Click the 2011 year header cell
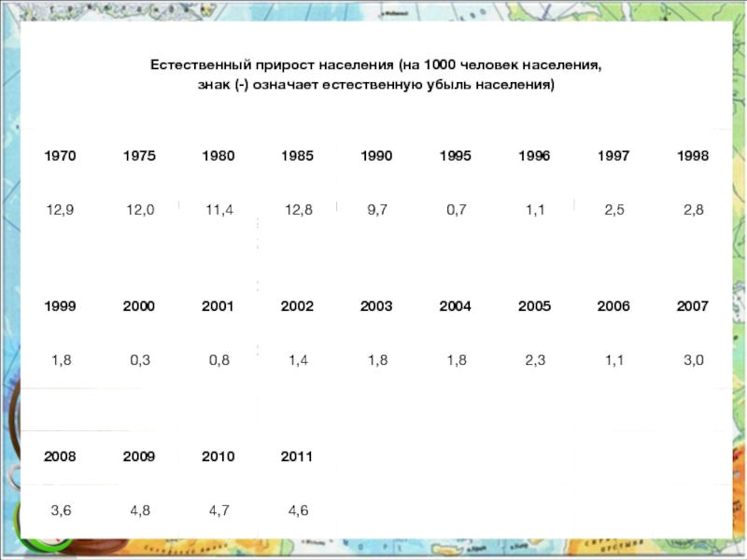747x560 pixels. click(x=297, y=456)
